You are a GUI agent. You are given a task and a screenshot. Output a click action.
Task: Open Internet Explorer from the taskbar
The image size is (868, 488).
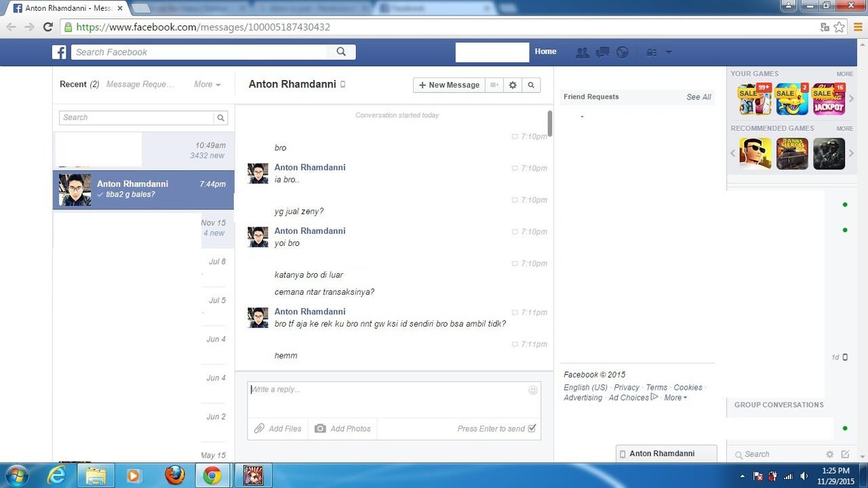[56, 476]
